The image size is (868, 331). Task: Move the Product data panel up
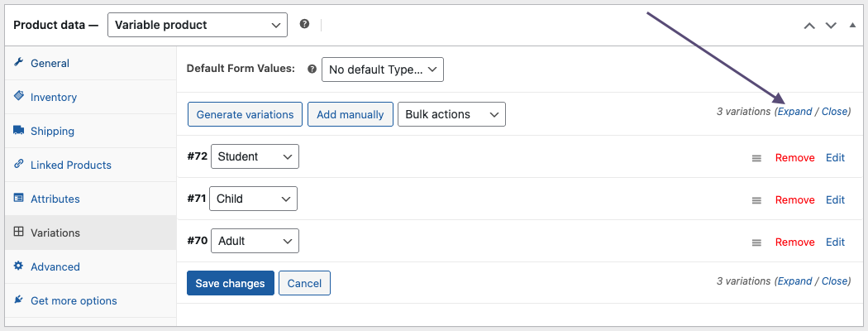[x=810, y=25]
